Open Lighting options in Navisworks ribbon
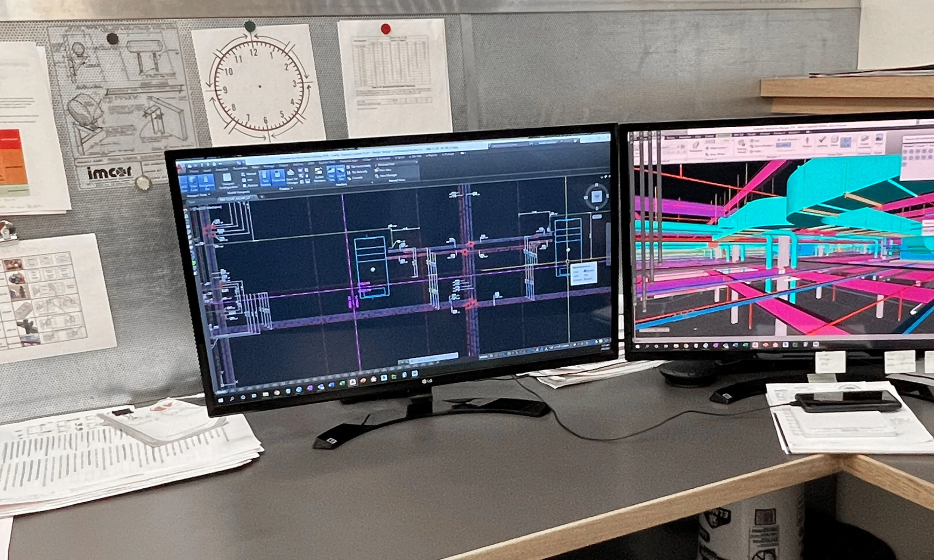Image resolution: width=934 pixels, height=560 pixels. [x=822, y=142]
